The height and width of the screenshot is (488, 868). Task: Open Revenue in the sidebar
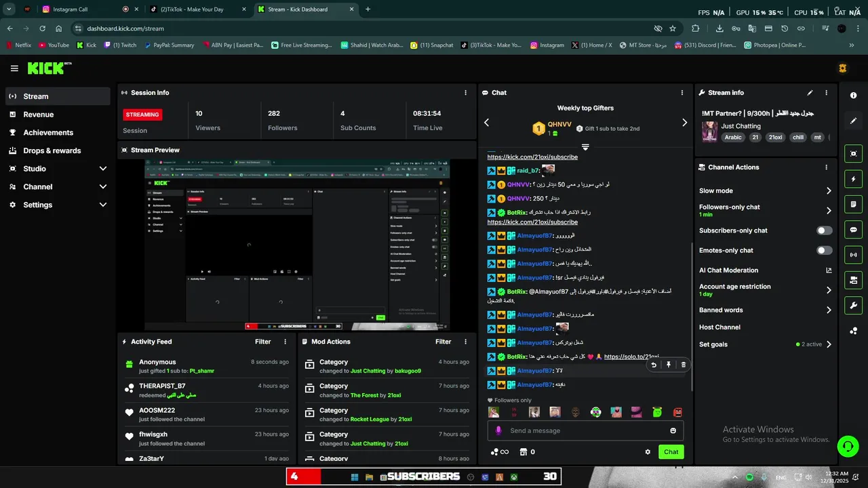[x=58, y=115]
